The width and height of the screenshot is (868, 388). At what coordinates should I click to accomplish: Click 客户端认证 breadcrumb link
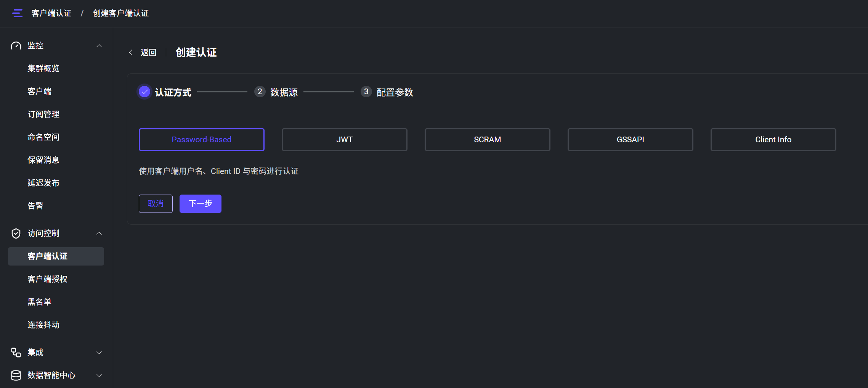(51, 13)
